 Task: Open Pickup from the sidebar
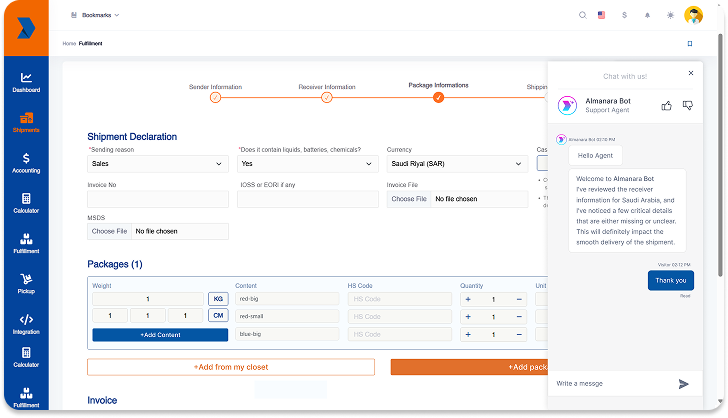click(x=26, y=284)
